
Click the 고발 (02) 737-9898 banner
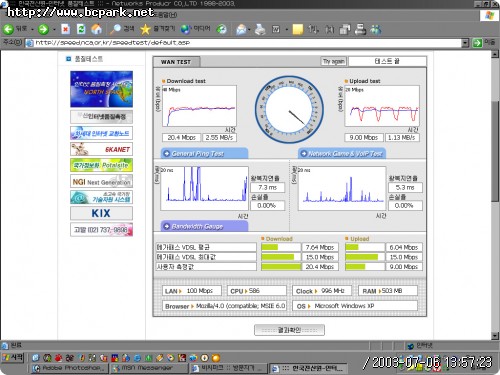101,230
